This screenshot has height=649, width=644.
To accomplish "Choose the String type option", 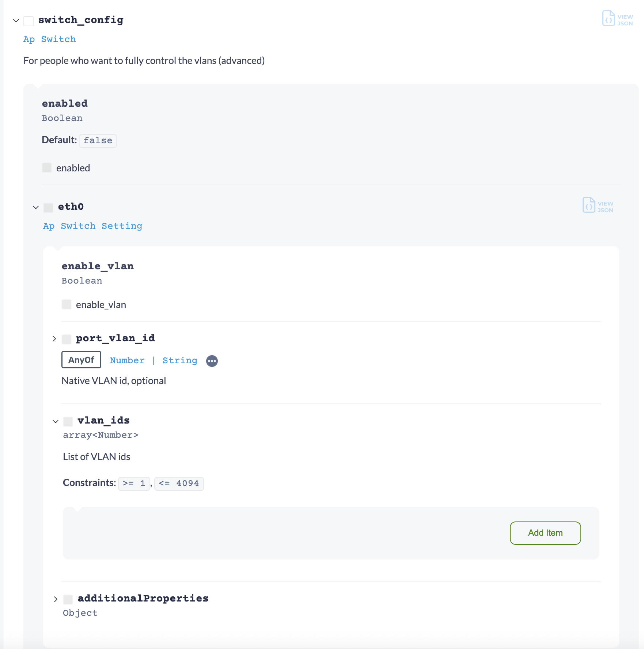I will point(180,361).
